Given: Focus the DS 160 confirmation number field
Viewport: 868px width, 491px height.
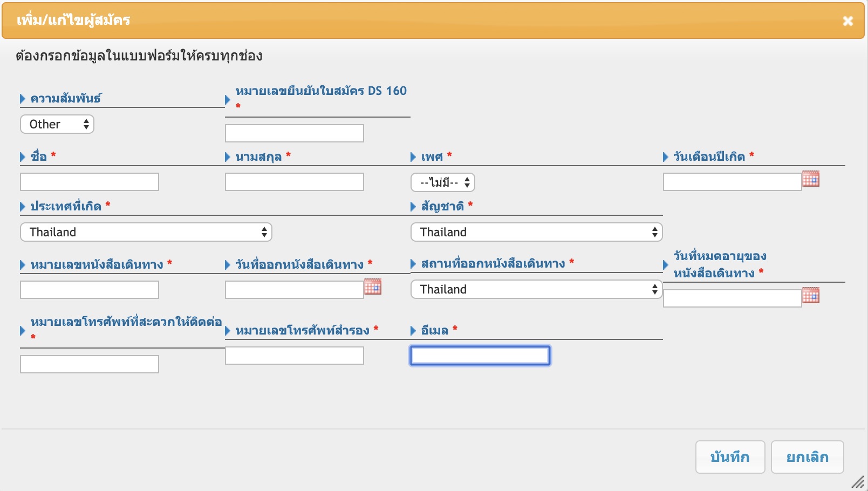Looking at the screenshot, I should click(x=295, y=133).
